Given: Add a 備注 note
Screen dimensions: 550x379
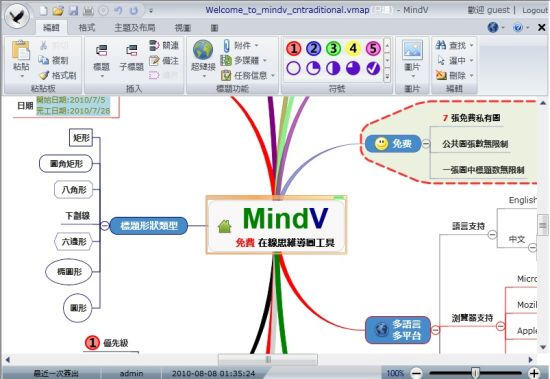Looking at the screenshot, I should click(164, 60).
